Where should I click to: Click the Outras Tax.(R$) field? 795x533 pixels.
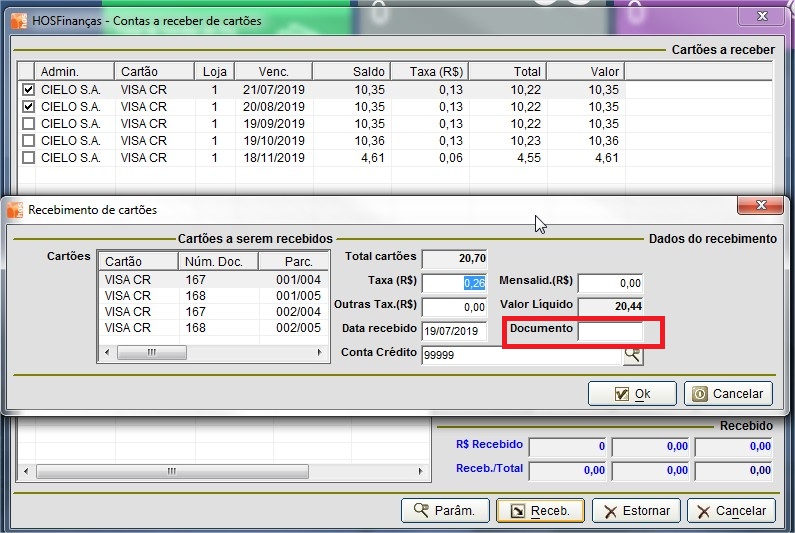click(x=454, y=307)
